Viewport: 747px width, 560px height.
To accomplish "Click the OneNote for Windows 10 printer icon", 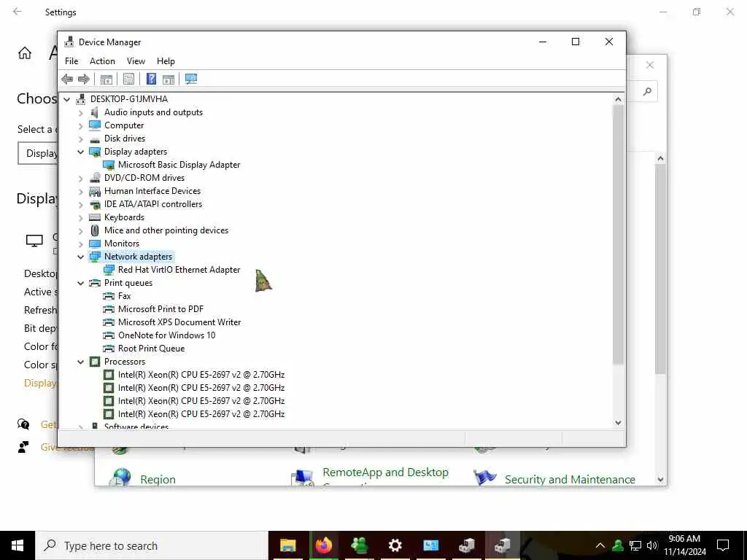I will click(x=109, y=335).
